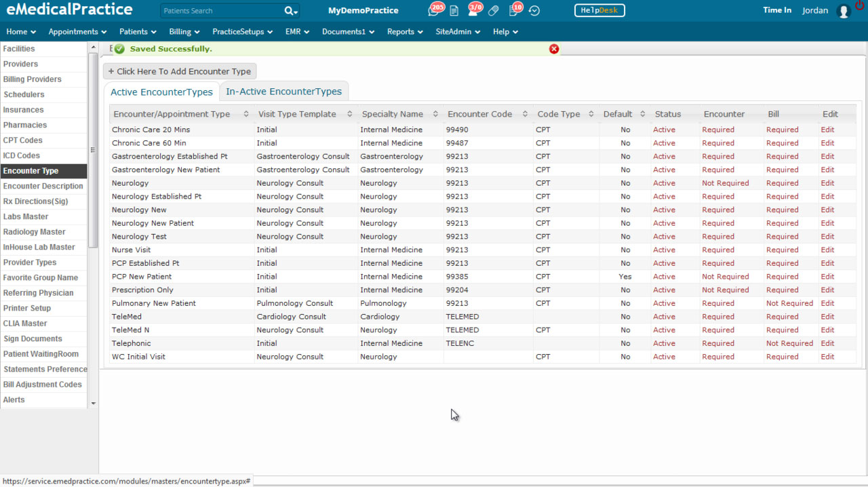Open Bill Adjustment Codes sidebar item
The image size is (868, 487).
coord(44,385)
